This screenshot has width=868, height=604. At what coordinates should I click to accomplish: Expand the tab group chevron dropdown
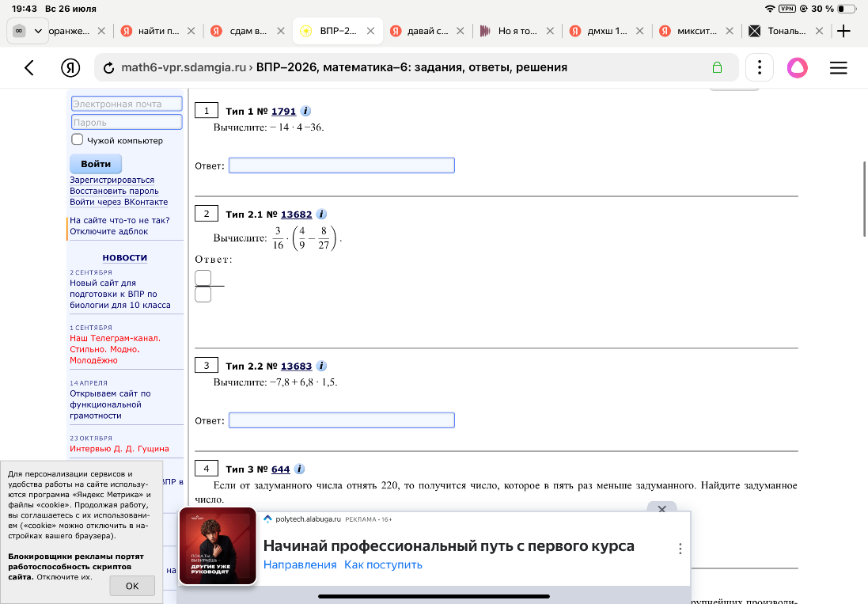tap(38, 31)
